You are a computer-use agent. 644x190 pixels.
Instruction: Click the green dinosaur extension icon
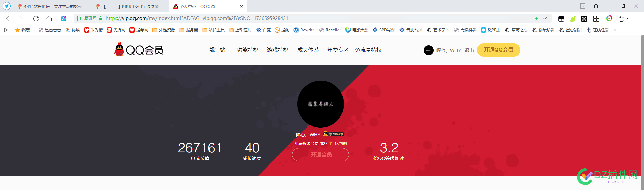(x=573, y=19)
